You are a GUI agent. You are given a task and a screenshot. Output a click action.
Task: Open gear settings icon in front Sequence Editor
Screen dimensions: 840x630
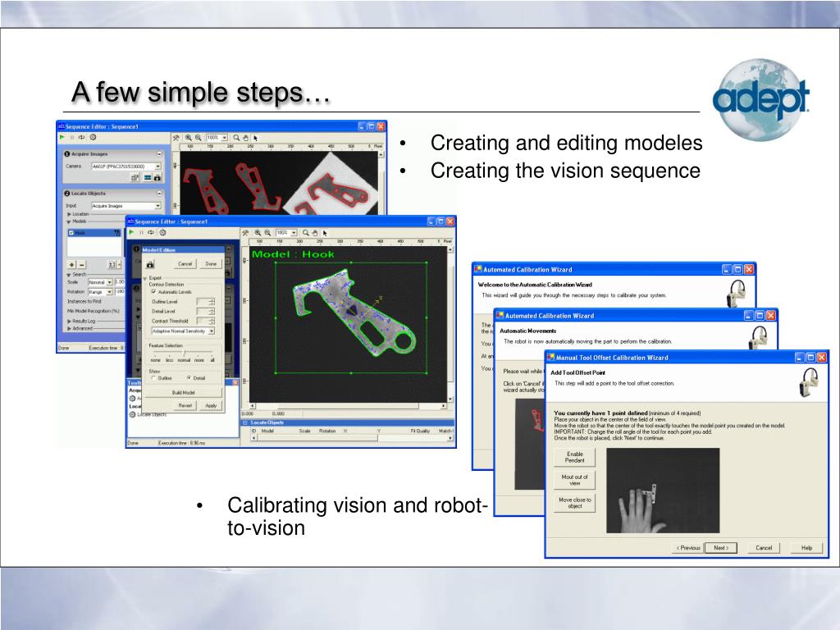coord(162,232)
